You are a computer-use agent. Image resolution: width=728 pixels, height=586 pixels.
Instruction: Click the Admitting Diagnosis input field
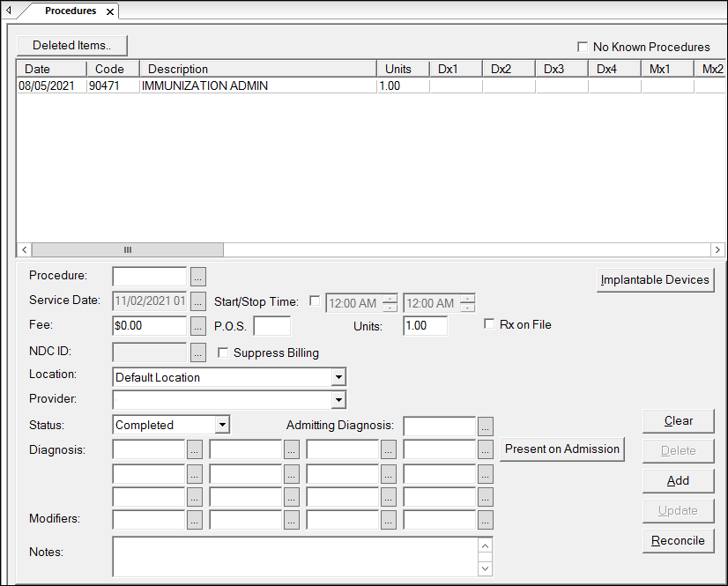pyautogui.click(x=439, y=427)
